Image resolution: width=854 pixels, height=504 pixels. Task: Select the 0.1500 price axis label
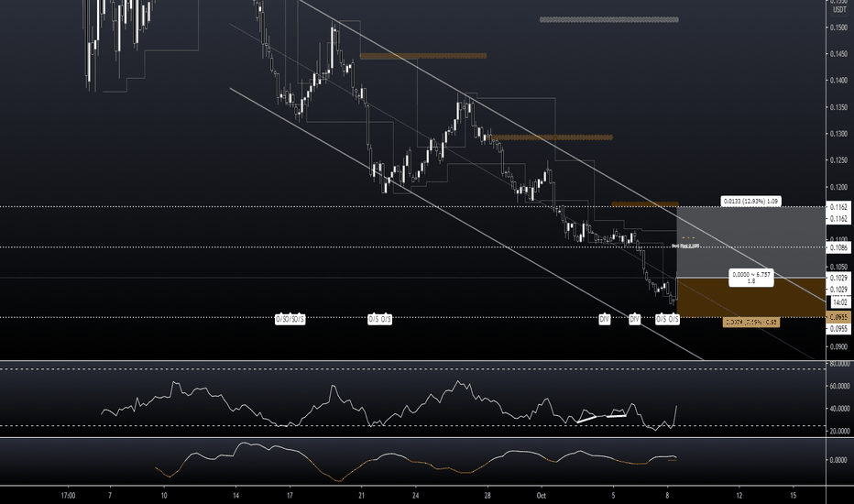coord(839,27)
